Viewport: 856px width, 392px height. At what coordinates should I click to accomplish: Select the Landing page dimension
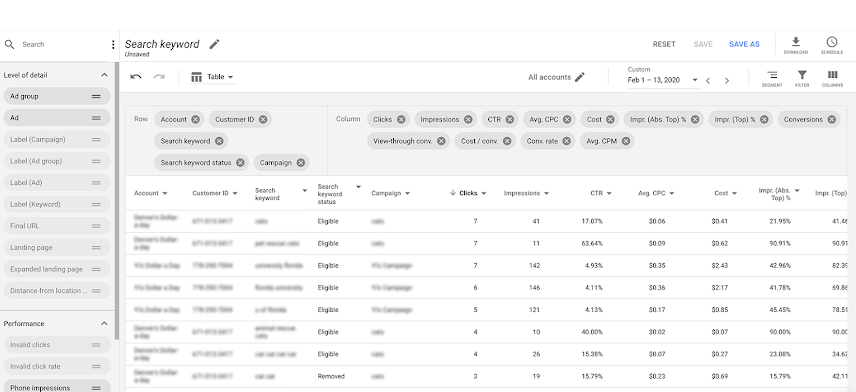pos(57,247)
